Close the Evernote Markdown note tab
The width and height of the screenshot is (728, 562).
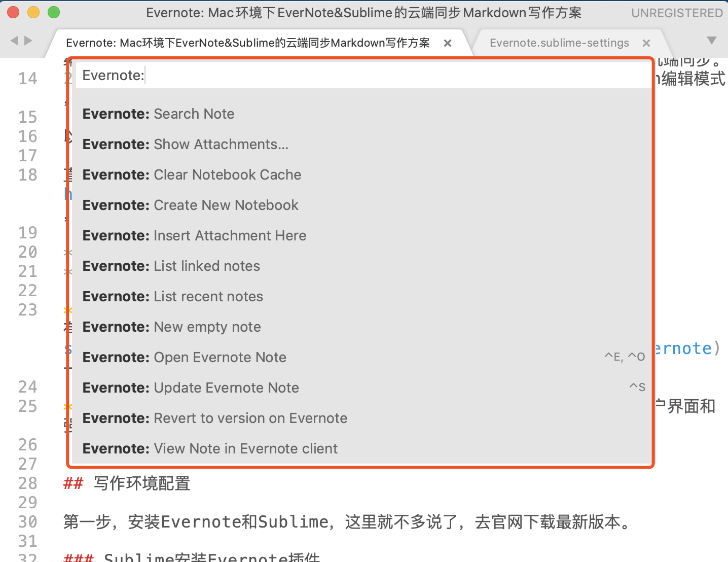coord(448,43)
